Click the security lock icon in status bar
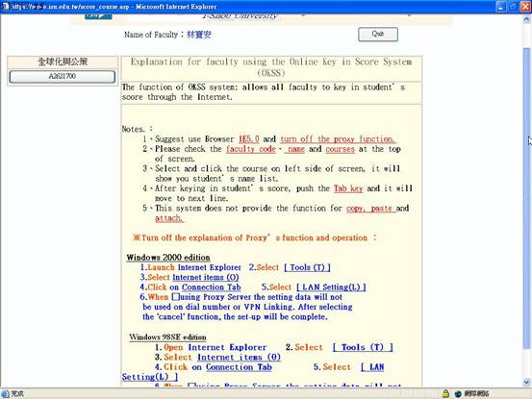The width and height of the screenshot is (532, 399). 445,393
